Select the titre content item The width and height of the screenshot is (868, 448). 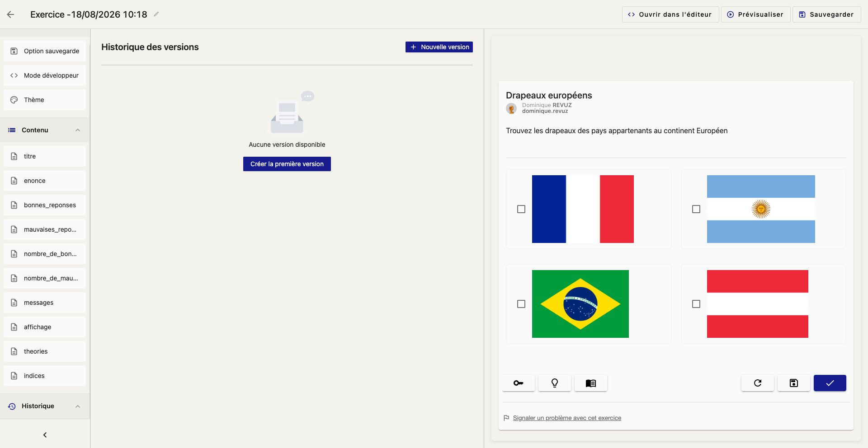[45, 156]
